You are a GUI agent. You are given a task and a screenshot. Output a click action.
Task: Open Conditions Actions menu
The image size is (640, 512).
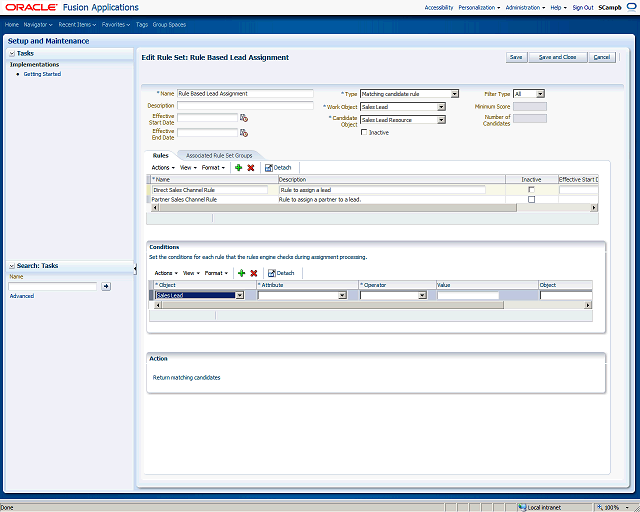pyautogui.click(x=166, y=273)
